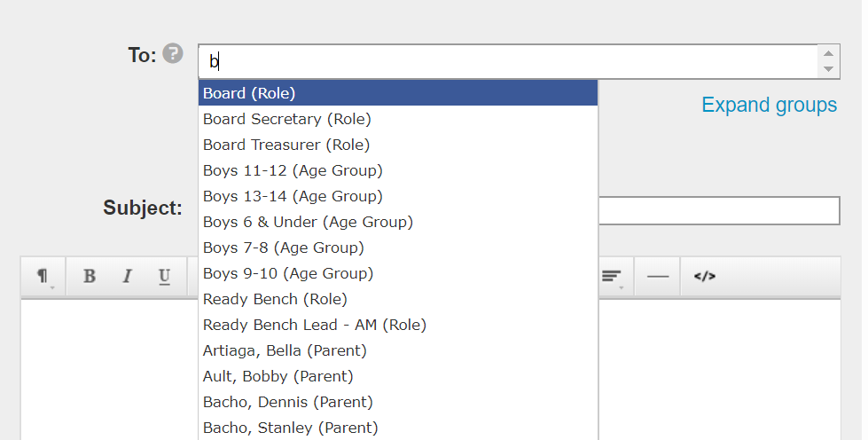The image size is (868, 440).
Task: Select Ready Bench (Role)
Action: tap(398, 299)
